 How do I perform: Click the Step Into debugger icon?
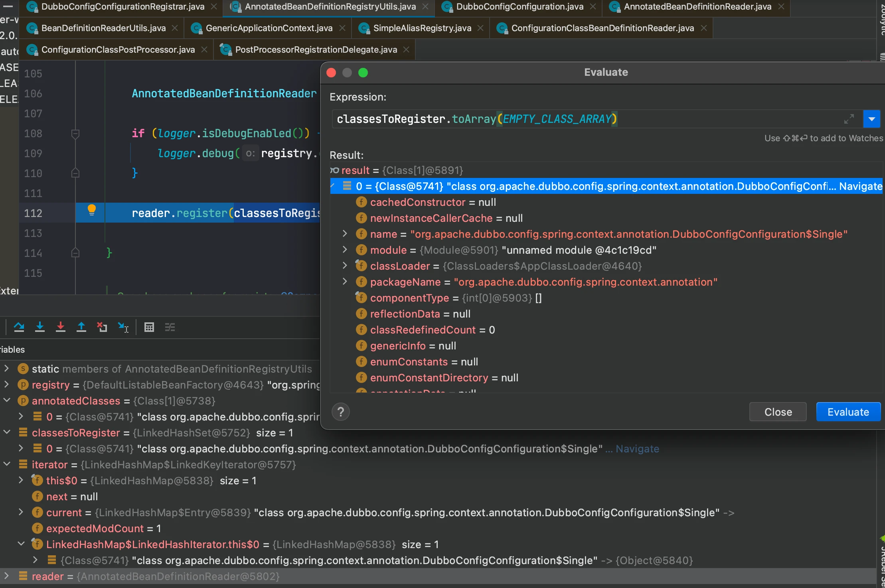coord(40,327)
